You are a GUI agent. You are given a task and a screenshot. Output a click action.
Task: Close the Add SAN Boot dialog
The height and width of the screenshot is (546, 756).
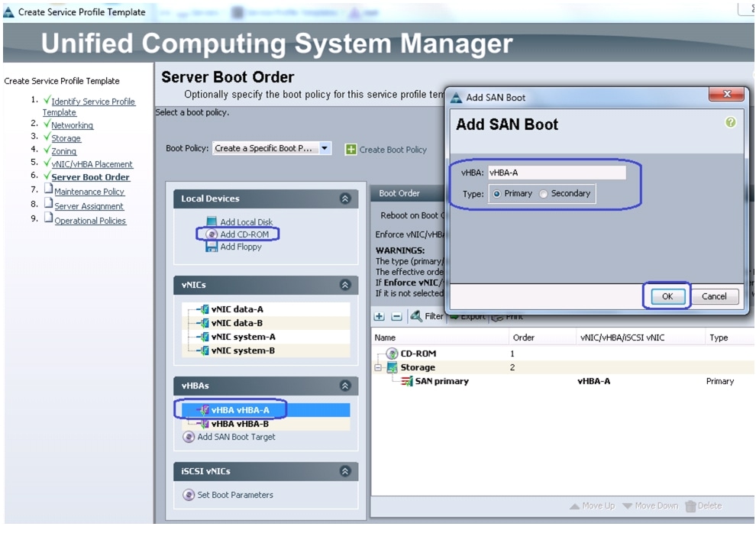pos(727,94)
